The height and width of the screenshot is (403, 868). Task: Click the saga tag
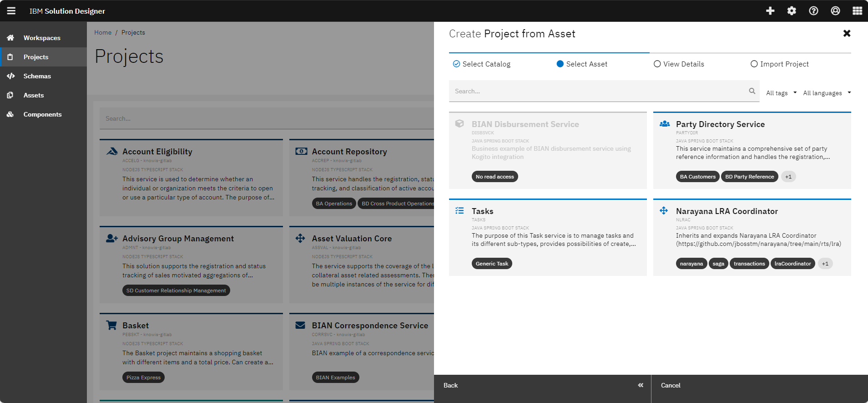pos(718,264)
